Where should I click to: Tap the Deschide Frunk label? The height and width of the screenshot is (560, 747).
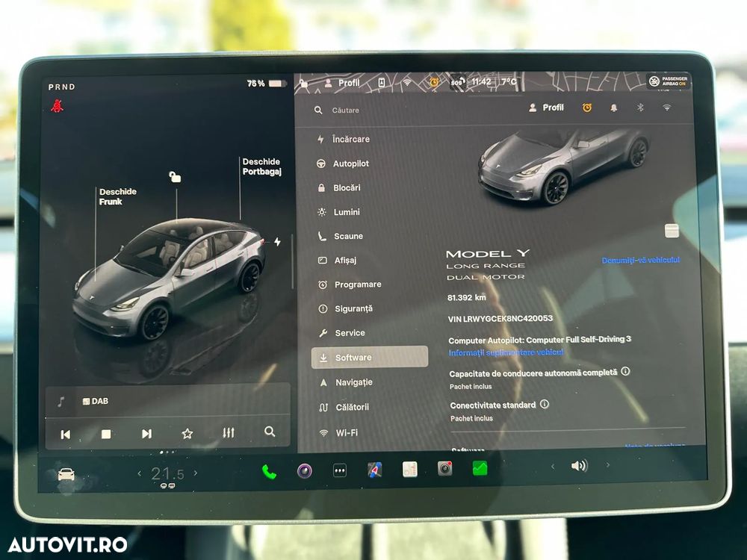click(x=118, y=196)
